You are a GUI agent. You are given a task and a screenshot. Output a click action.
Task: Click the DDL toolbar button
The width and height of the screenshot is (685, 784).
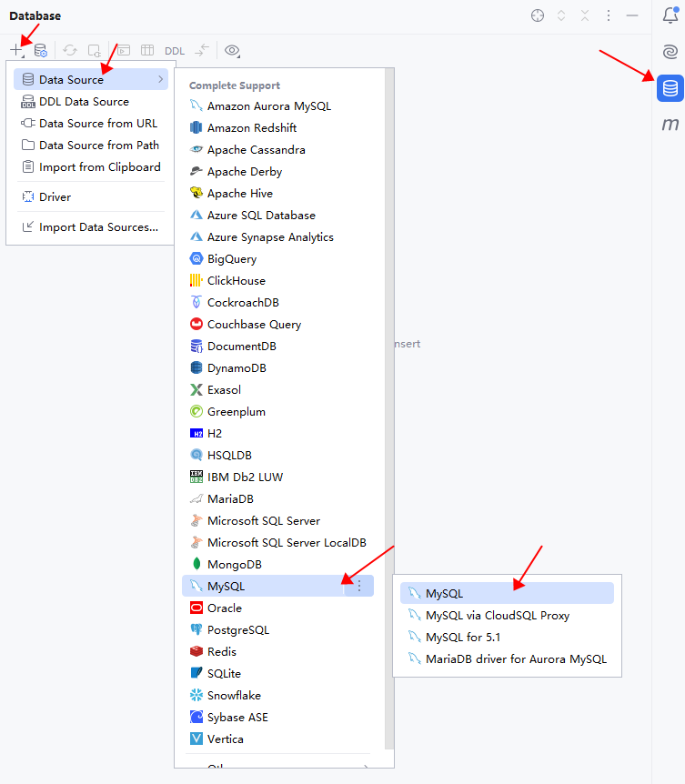click(x=175, y=51)
